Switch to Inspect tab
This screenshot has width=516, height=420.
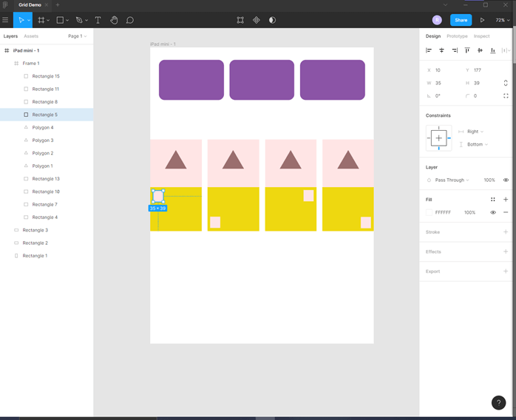point(481,36)
